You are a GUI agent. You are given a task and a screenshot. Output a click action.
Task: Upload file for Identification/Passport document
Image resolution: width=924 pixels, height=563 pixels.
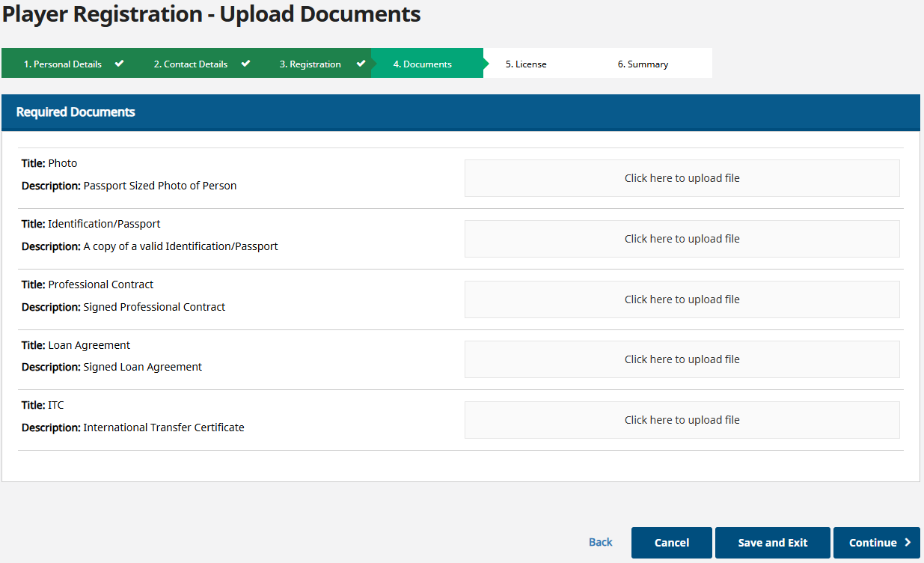click(682, 239)
